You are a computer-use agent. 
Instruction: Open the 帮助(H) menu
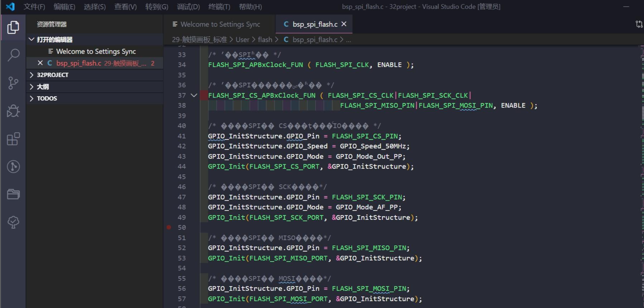(250, 7)
